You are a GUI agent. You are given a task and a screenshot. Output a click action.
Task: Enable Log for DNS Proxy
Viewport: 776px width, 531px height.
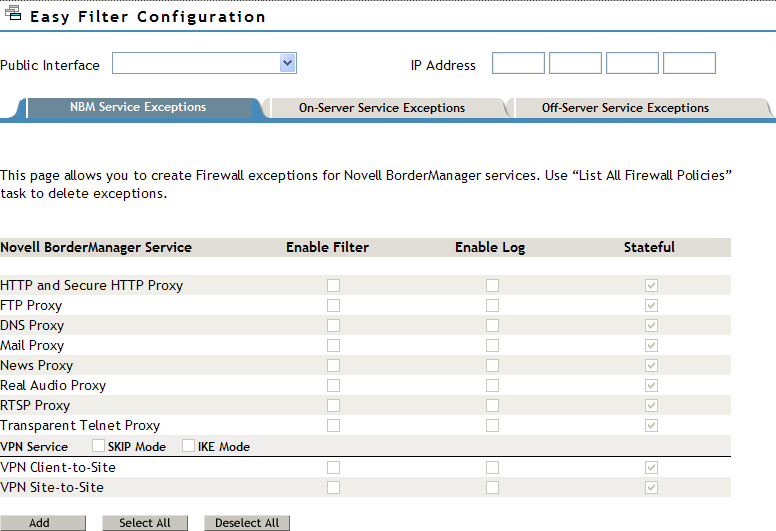[x=492, y=326]
